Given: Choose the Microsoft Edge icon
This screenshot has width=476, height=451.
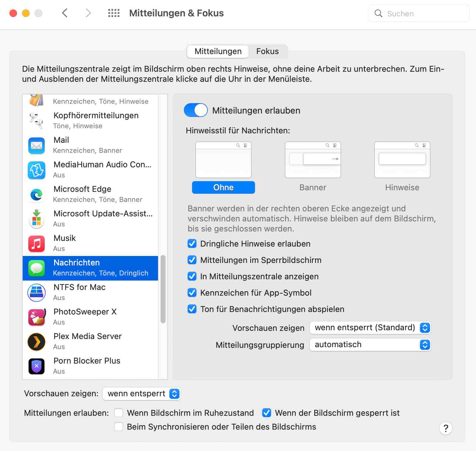Looking at the screenshot, I should coord(37,194).
